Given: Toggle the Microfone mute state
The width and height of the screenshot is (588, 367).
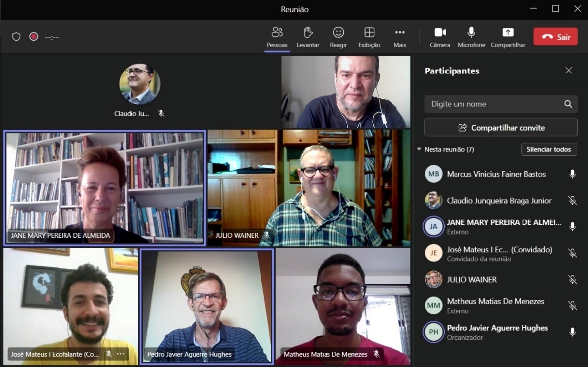Looking at the screenshot, I should pos(471,37).
